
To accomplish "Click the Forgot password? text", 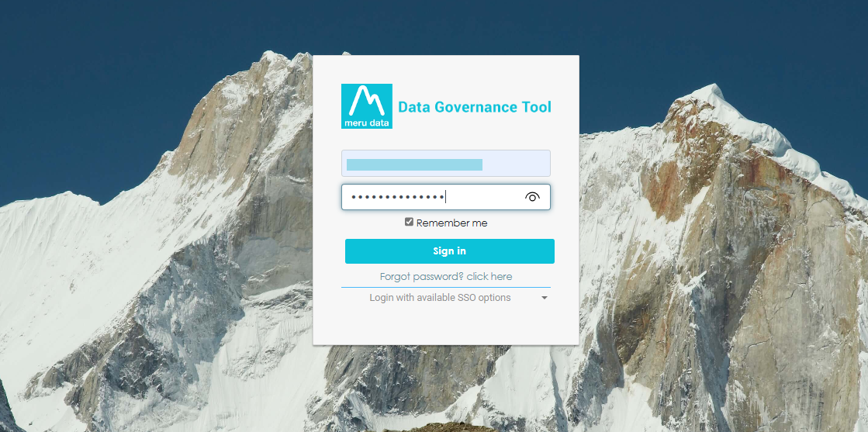I will (x=421, y=277).
